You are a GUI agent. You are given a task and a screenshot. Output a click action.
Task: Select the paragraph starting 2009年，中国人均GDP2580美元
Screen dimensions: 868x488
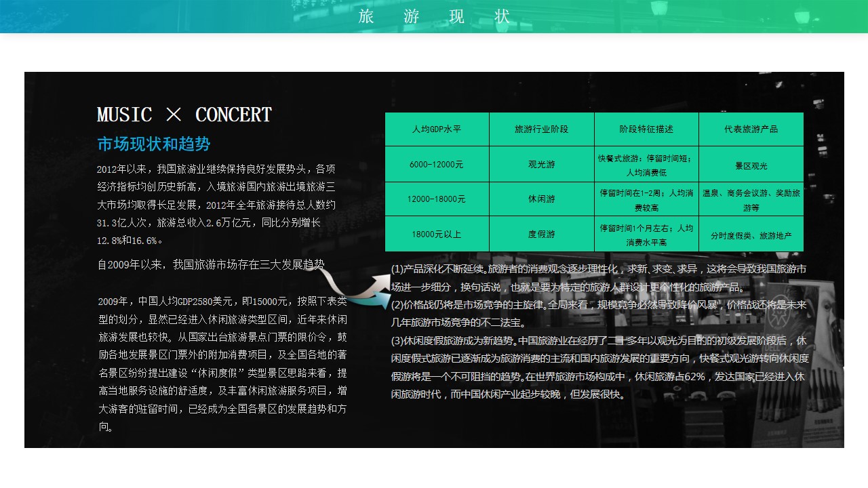click(222, 364)
